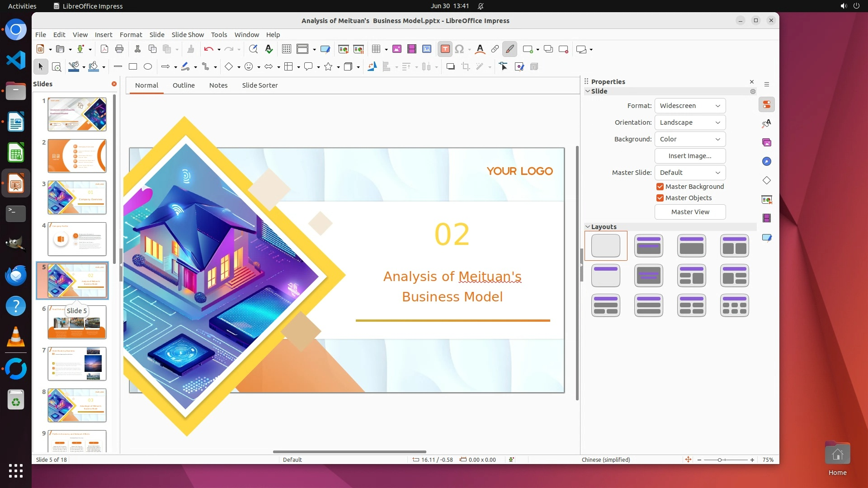The image size is (868, 488).
Task: Uncheck the Master Background checkbox
Action: click(x=660, y=187)
